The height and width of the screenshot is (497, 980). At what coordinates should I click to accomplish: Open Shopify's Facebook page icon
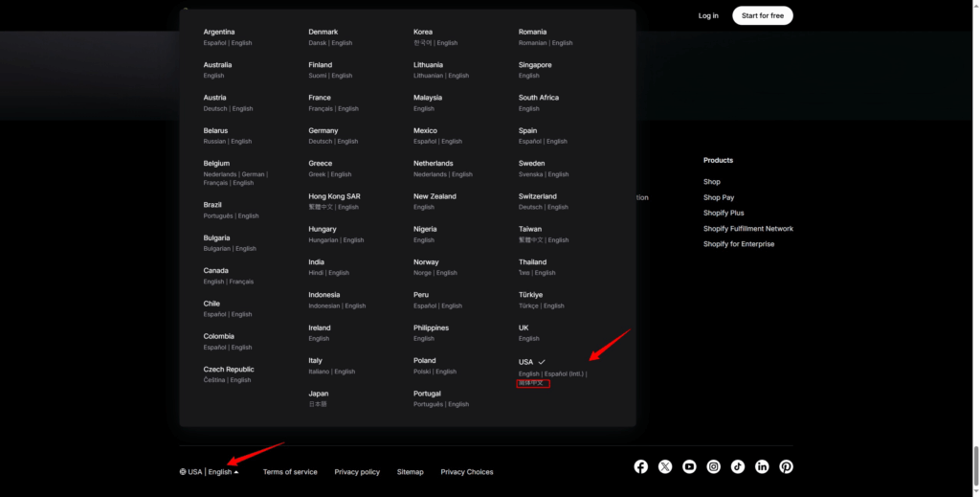pos(640,466)
